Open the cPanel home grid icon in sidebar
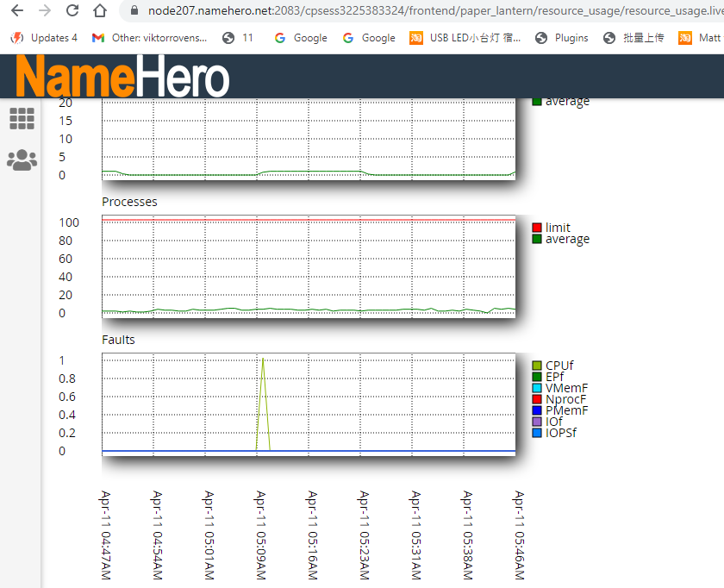724x588 pixels. click(22, 119)
